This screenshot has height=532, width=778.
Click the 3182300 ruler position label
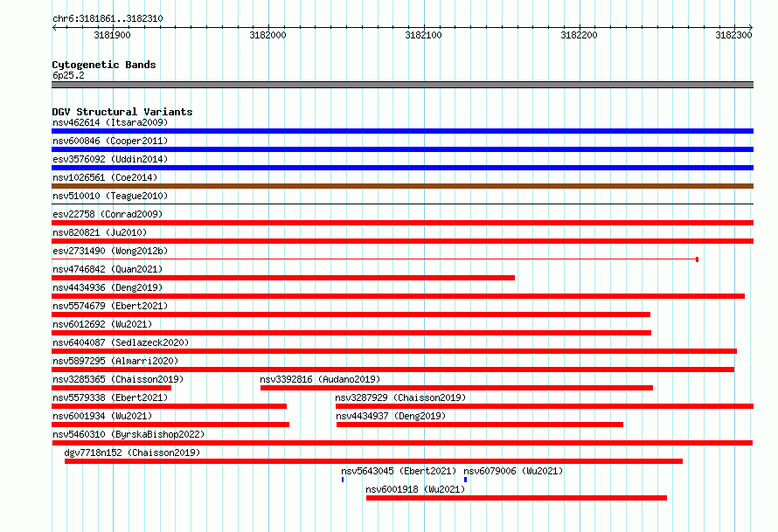pos(733,35)
